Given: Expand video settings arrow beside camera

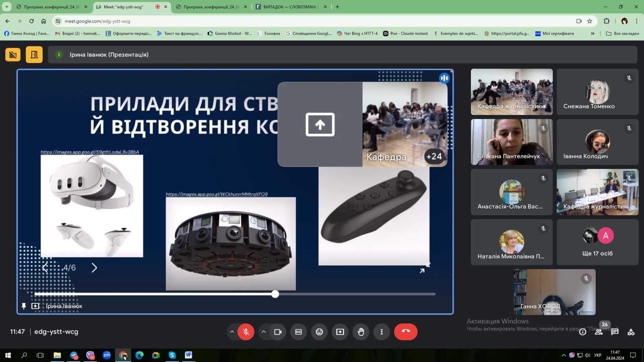Looking at the screenshot, I should (x=264, y=332).
